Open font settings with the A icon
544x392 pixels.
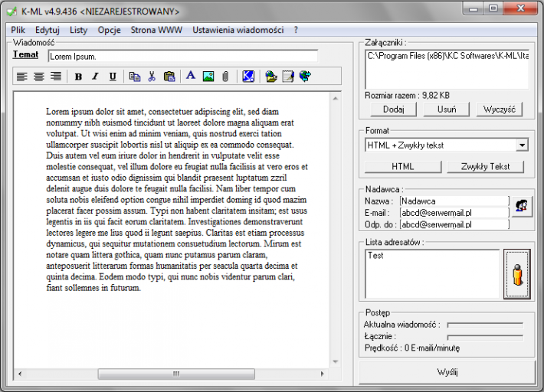[191, 76]
